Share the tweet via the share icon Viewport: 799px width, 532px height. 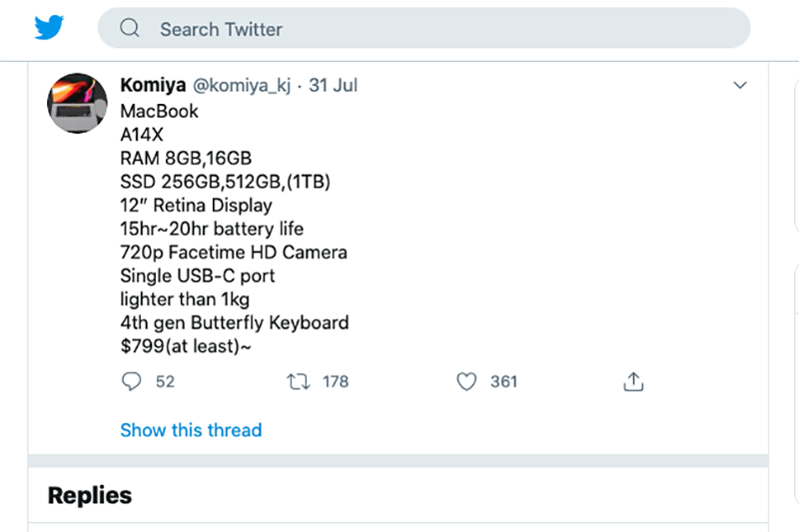click(x=633, y=381)
